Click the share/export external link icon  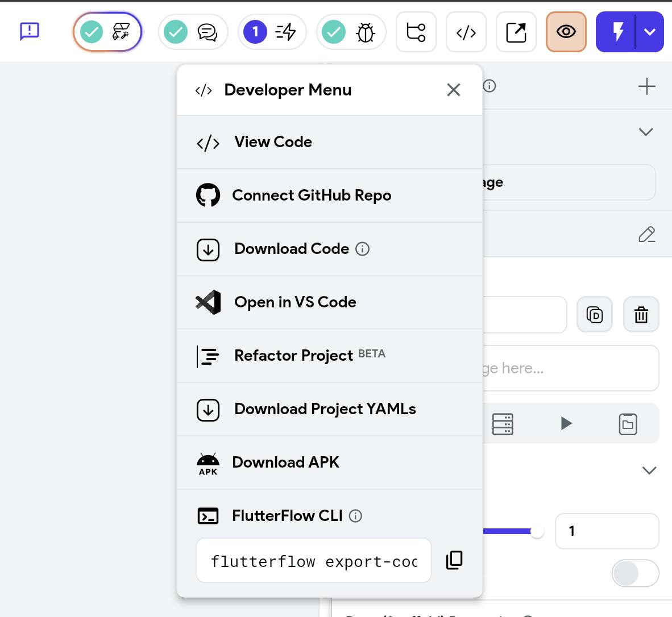pyautogui.click(x=516, y=32)
